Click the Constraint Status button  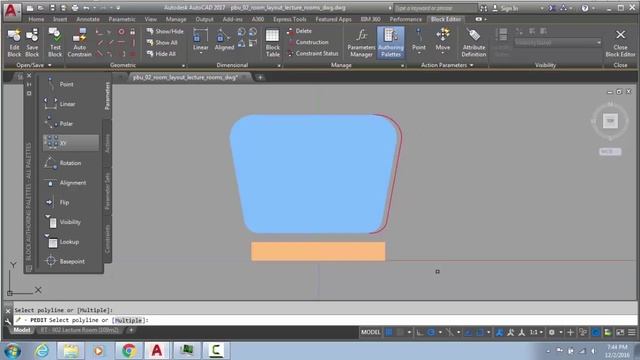[x=313, y=53]
